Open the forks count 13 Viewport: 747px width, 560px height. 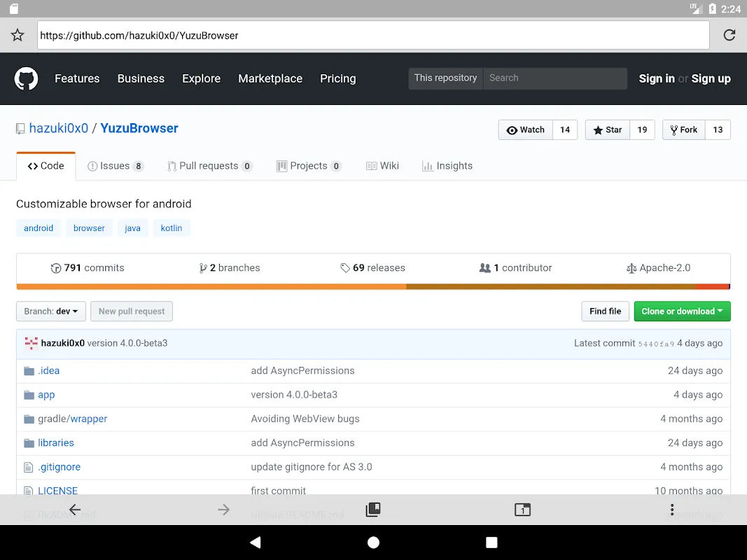click(x=718, y=129)
